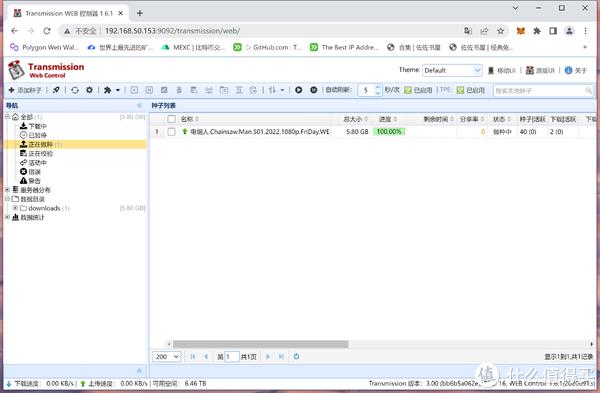600x393 pixels.
Task: Sort by the 名称 name column
Action: [189, 119]
